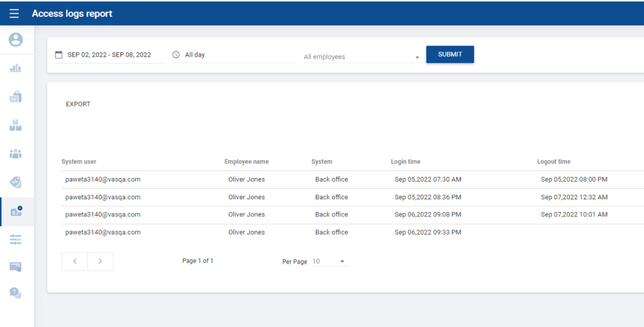Image resolution: width=644 pixels, height=327 pixels.
Task: Click login time Sep 05,2022 08:36 PM
Action: 428,197
